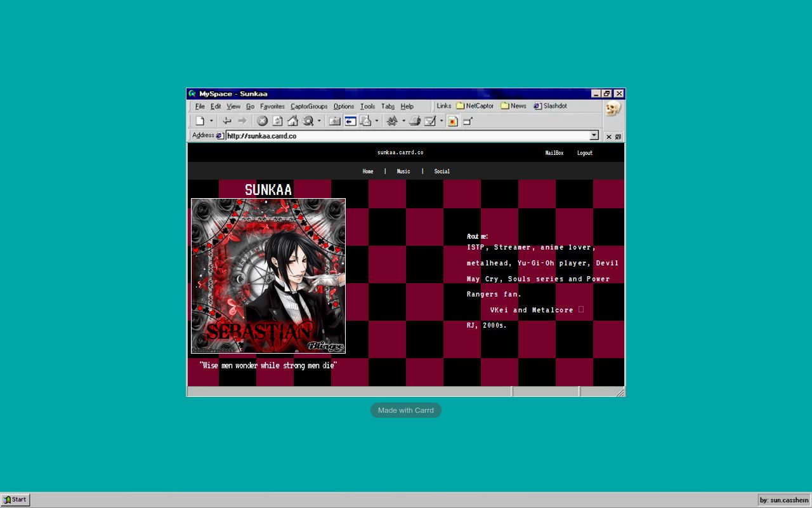Expand the edit icon dropdown arrow
Image resolution: width=812 pixels, height=508 pixels.
[442, 121]
